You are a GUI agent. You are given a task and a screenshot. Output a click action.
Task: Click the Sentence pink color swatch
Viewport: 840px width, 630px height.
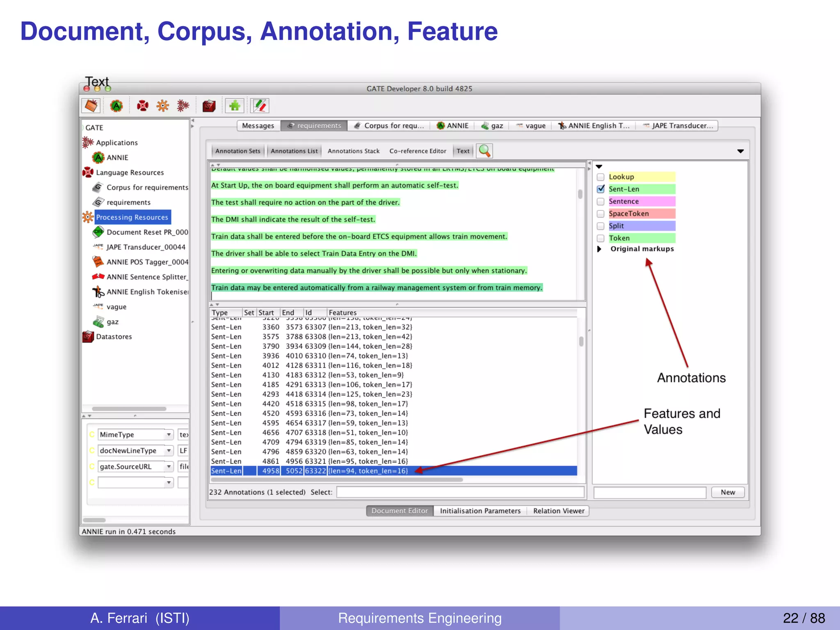(641, 201)
